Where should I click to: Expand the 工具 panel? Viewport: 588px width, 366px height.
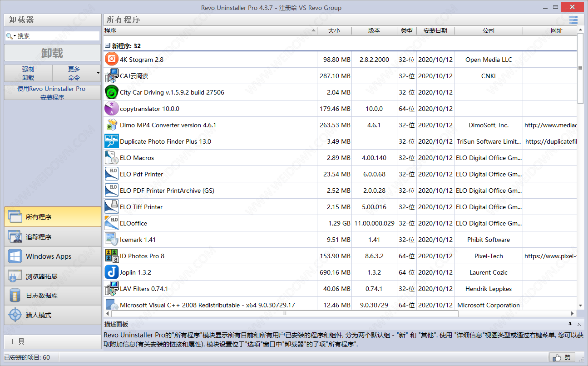coord(53,341)
